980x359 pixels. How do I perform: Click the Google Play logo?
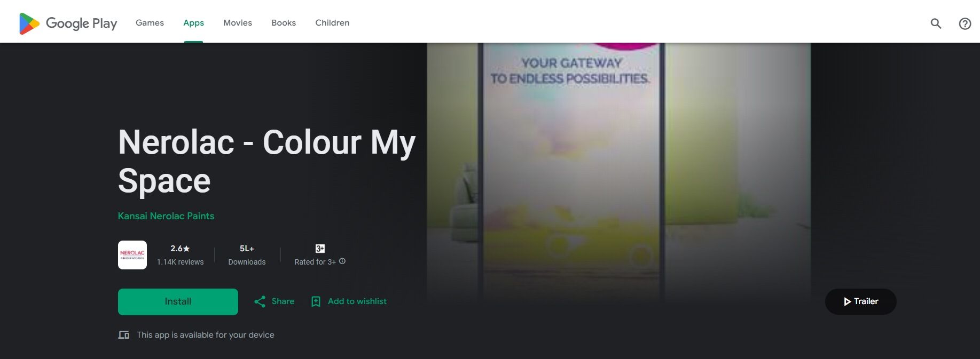pyautogui.click(x=68, y=23)
